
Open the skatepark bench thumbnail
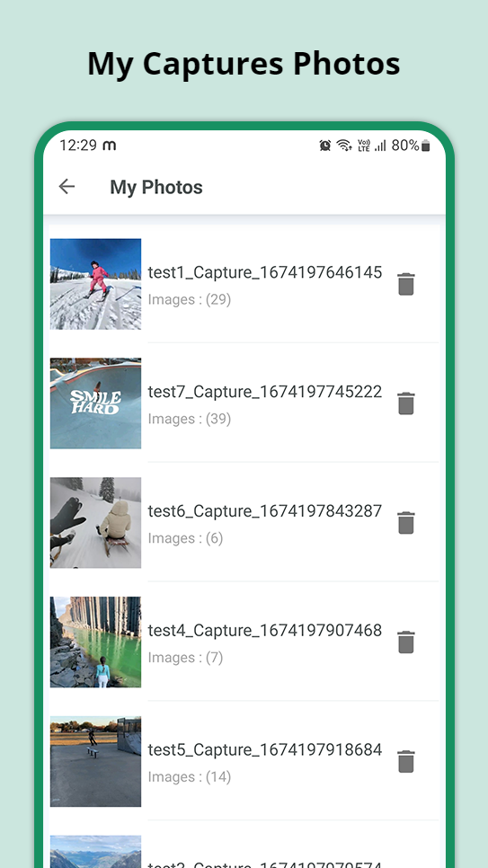pyautogui.click(x=95, y=761)
